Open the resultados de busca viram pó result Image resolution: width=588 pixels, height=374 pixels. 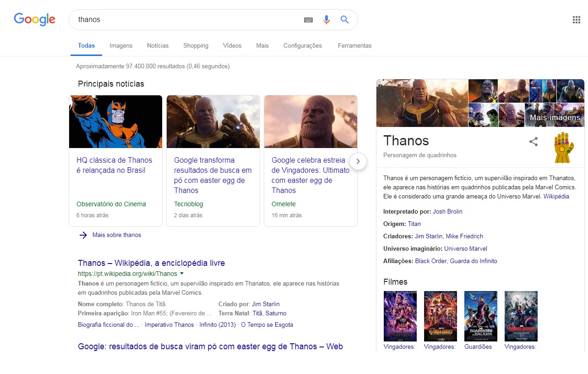(x=210, y=346)
